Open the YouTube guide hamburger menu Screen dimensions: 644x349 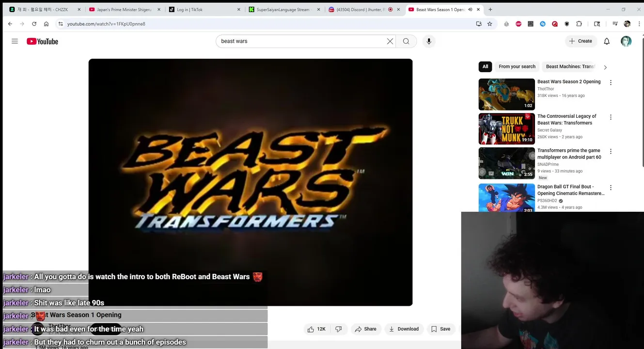[15, 41]
